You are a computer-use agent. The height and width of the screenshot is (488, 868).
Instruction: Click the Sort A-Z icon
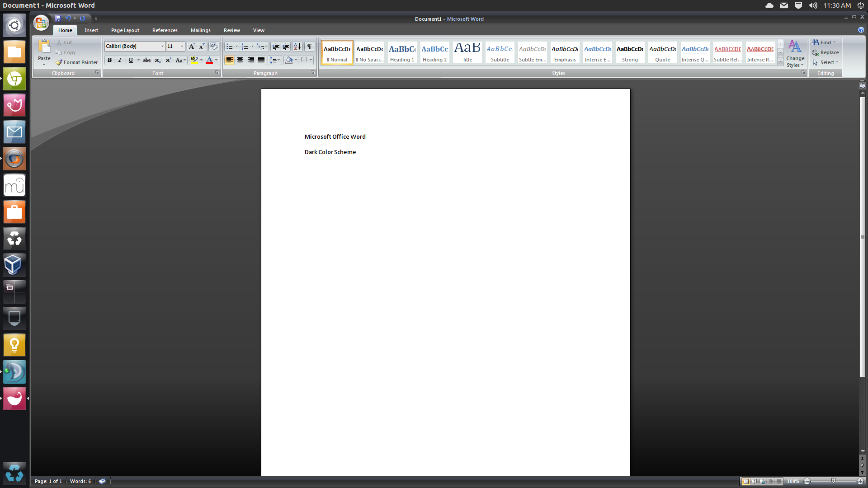point(297,46)
